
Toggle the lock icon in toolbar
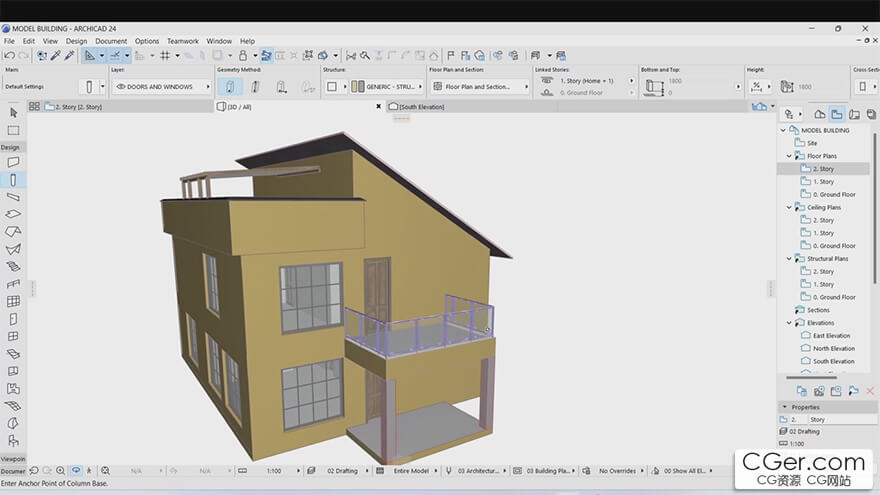click(243, 56)
